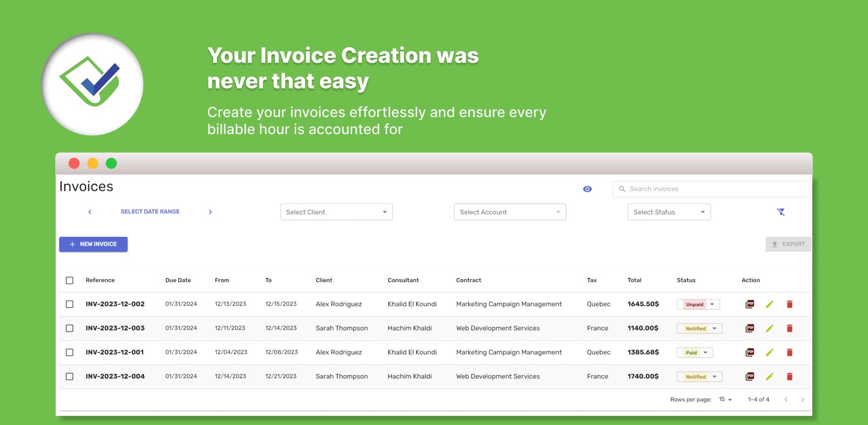Click the red window close dot
This screenshot has height=425, width=868.
click(74, 163)
